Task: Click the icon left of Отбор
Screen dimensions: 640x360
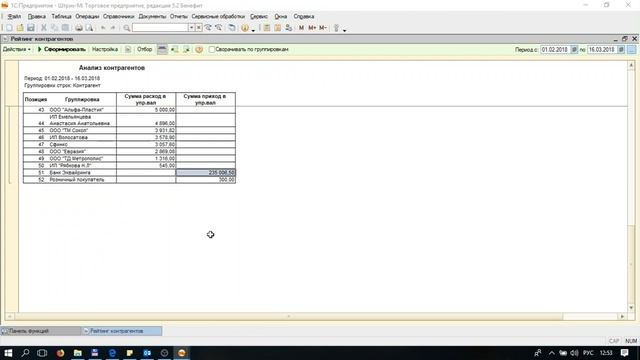Action: click(x=128, y=49)
